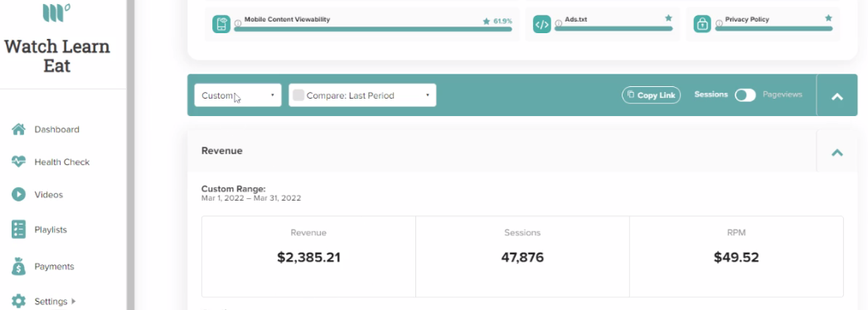This screenshot has height=310, width=868.
Task: Check the Compare: Last Period checkbox
Action: pos(298,95)
